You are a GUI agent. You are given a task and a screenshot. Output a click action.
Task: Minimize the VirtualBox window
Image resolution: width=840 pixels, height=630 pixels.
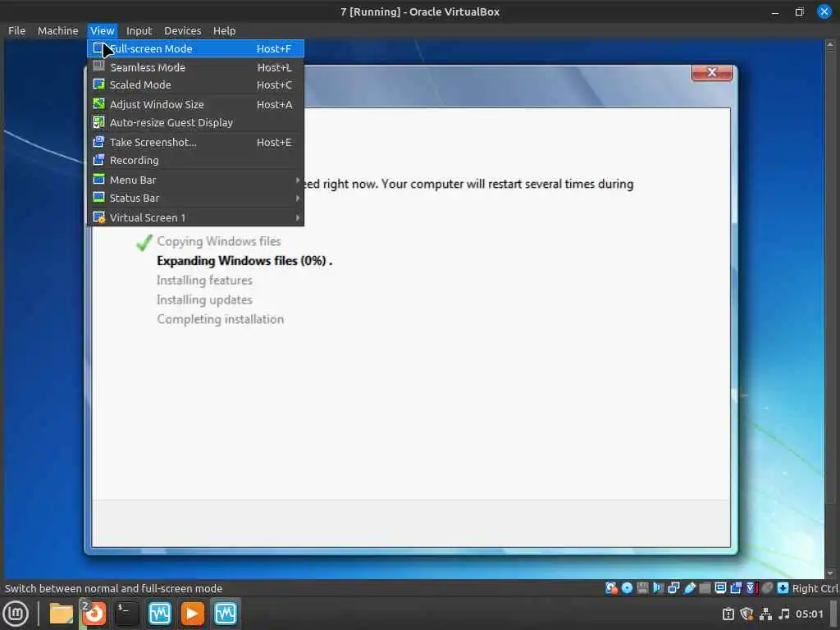(x=774, y=11)
